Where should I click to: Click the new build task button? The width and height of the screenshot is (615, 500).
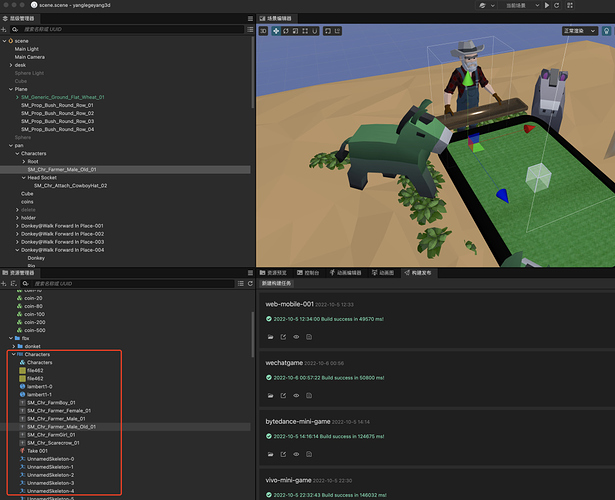click(277, 284)
